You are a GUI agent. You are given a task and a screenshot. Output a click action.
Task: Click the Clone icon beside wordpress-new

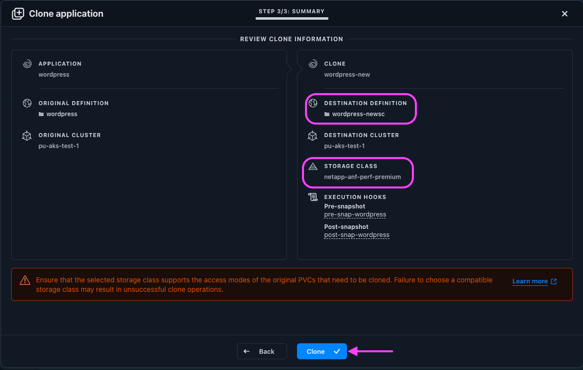pyautogui.click(x=313, y=64)
